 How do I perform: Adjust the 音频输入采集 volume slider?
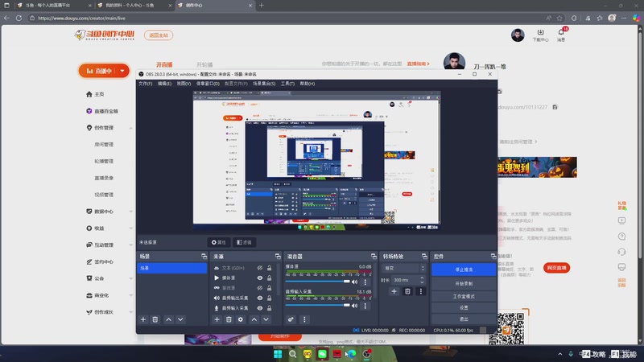[x=317, y=306]
